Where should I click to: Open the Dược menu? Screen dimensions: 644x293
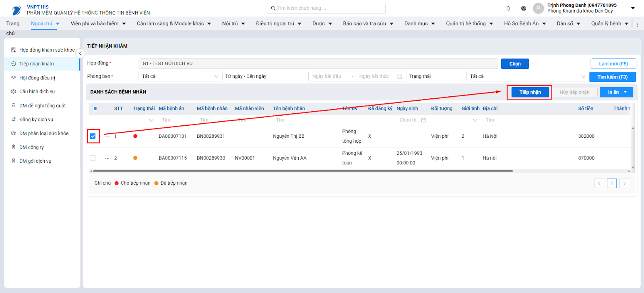click(x=322, y=24)
